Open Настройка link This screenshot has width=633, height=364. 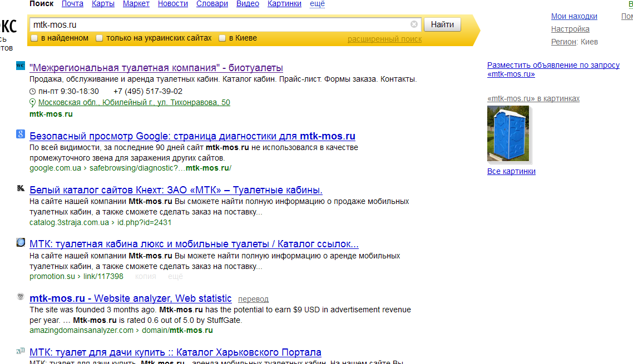click(570, 29)
